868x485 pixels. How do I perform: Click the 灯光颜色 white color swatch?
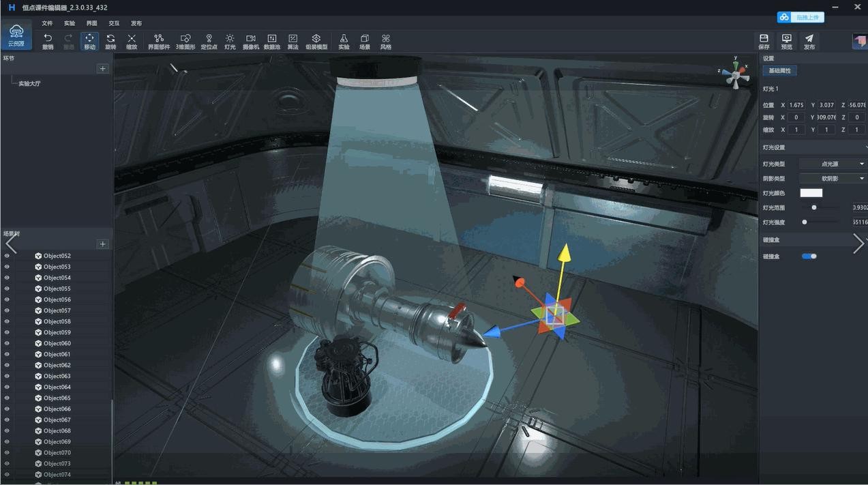811,193
